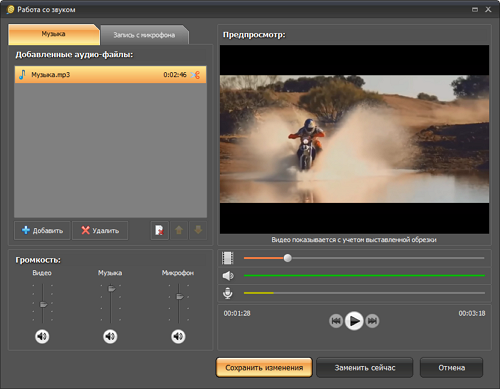Click the Отмена button

click(451, 368)
